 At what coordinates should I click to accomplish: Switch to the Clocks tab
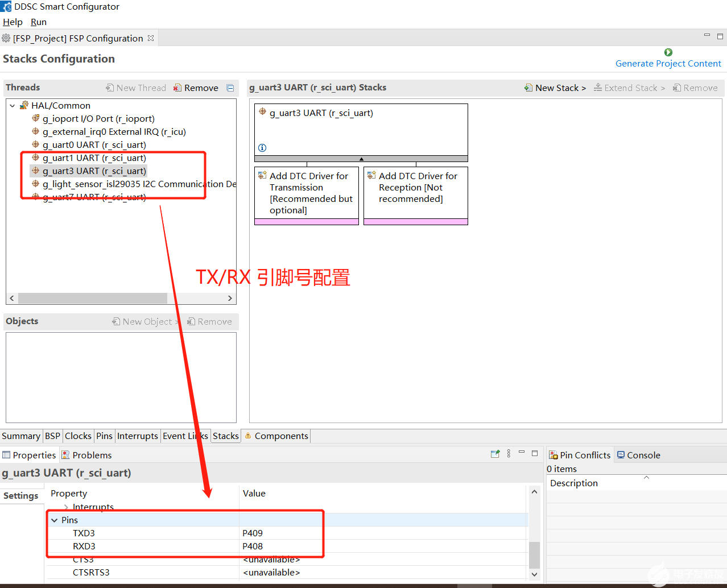coord(78,436)
